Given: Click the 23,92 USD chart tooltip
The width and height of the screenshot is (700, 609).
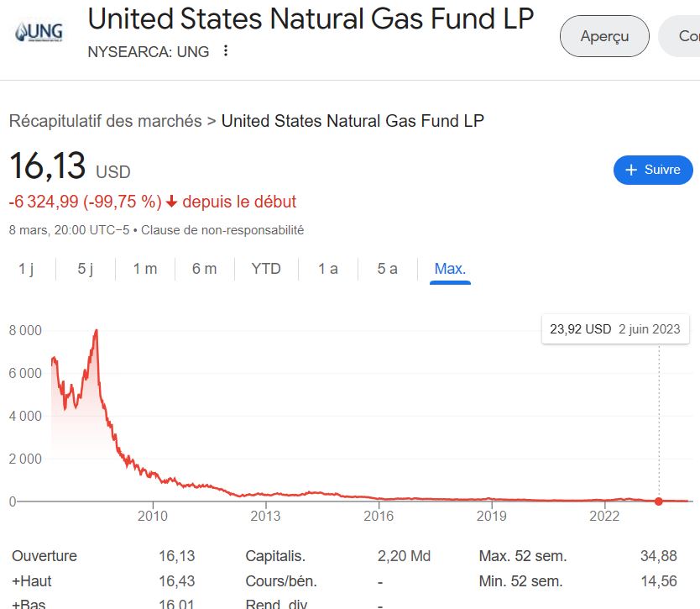Looking at the screenshot, I should (614, 329).
